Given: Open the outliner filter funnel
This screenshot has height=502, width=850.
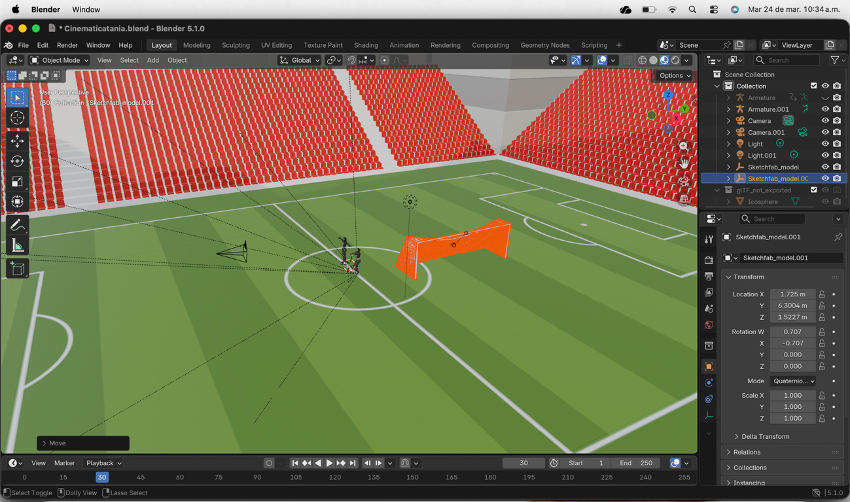Looking at the screenshot, I should (x=835, y=60).
